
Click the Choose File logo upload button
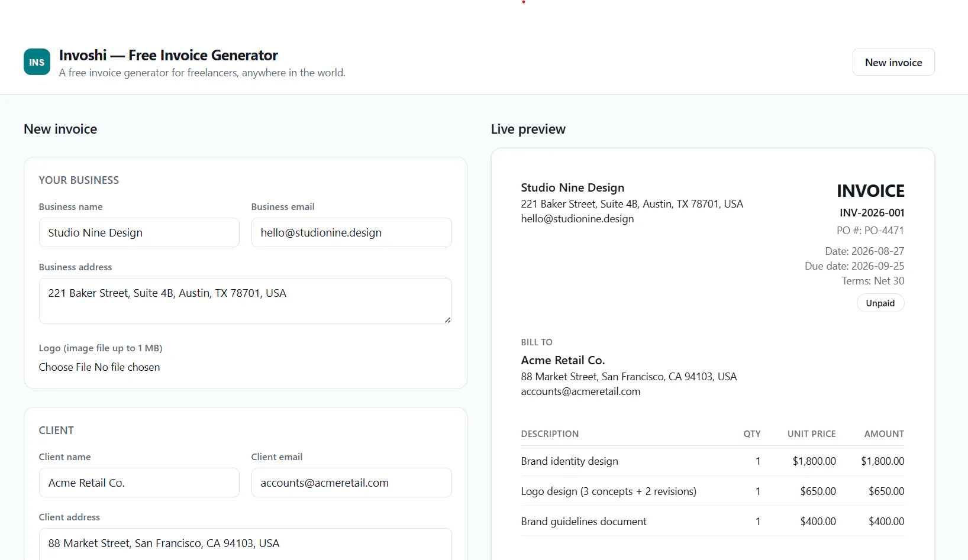click(65, 367)
